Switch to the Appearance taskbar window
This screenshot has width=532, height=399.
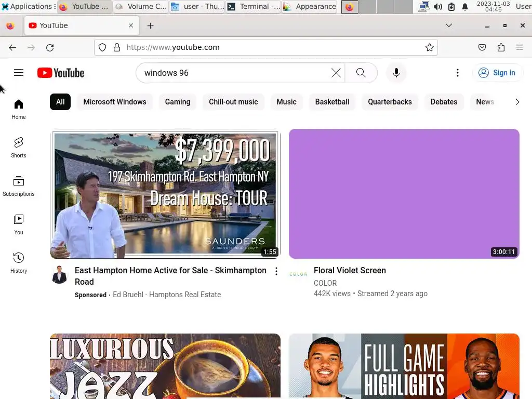pyautogui.click(x=310, y=6)
